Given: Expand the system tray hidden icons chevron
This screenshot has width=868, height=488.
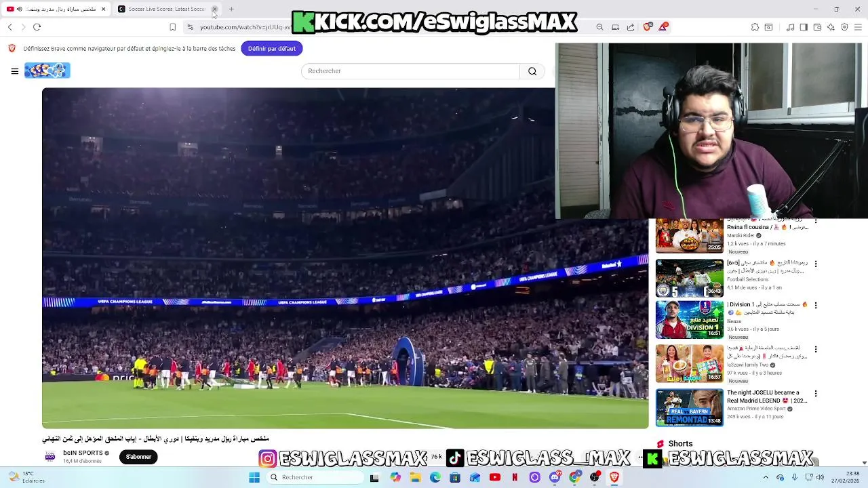Looking at the screenshot, I should point(766,477).
